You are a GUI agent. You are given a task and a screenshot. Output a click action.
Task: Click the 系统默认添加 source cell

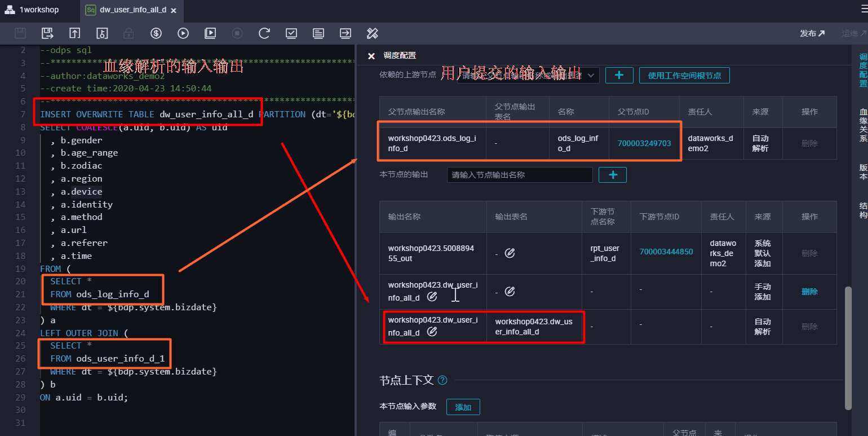(x=763, y=253)
